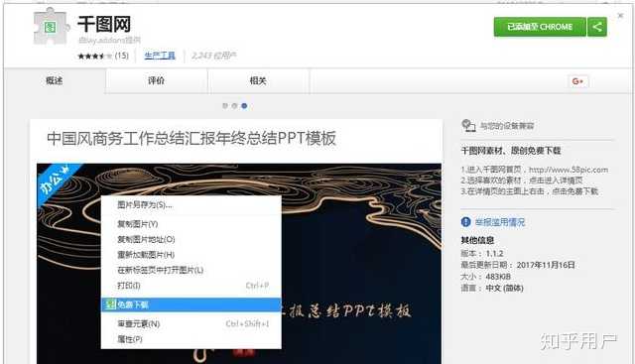Click the star rating for the extension
The width and height of the screenshot is (635, 364).
click(95, 56)
